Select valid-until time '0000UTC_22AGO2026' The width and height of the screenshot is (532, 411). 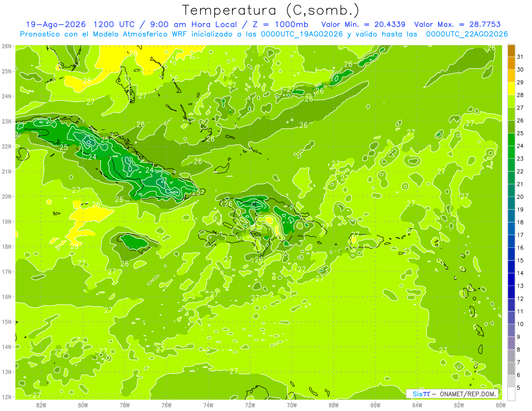[x=467, y=34]
